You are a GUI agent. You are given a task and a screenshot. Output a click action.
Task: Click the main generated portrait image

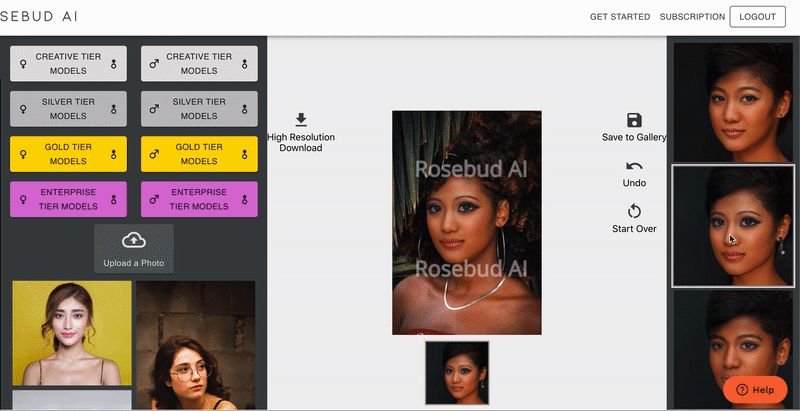tap(467, 223)
